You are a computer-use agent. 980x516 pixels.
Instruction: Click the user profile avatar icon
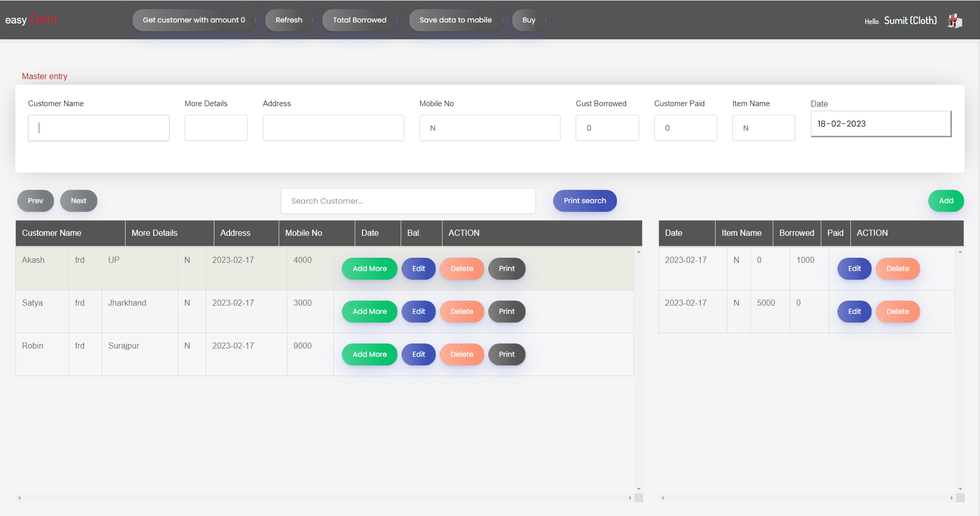click(954, 21)
